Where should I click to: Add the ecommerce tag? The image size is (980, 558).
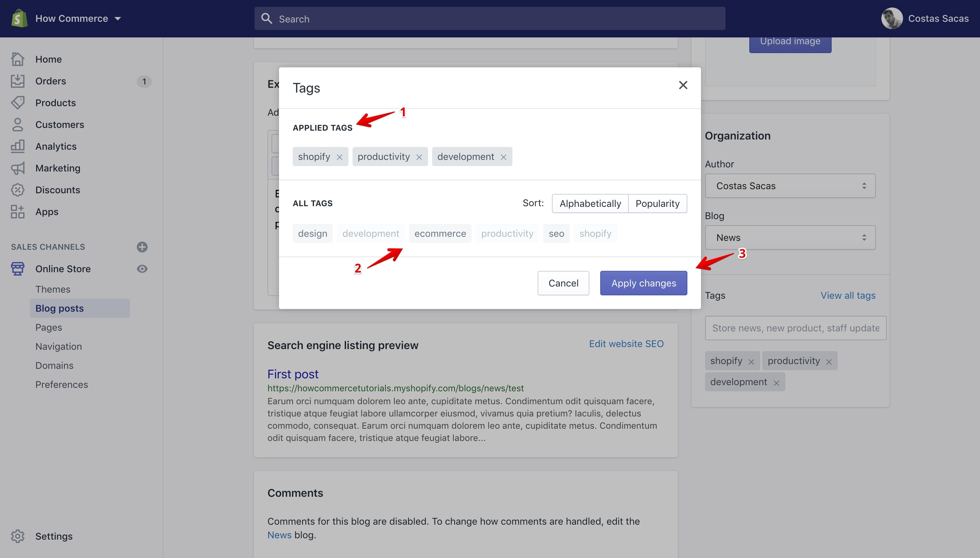(440, 233)
